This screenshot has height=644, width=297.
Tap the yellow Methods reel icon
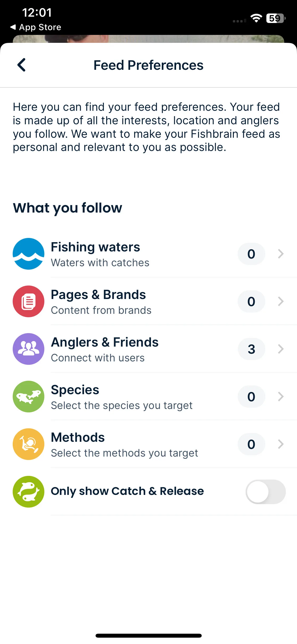click(29, 444)
